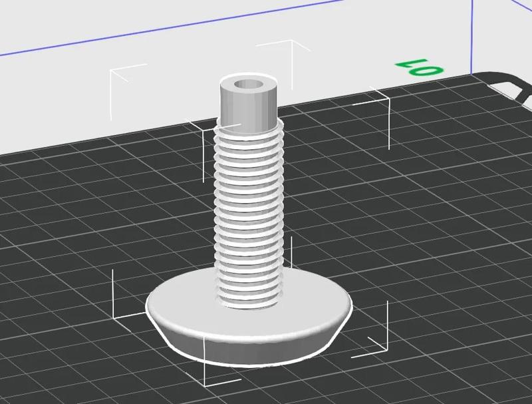Click the green 01 plate label
This screenshot has height=404, width=532.
pos(419,67)
